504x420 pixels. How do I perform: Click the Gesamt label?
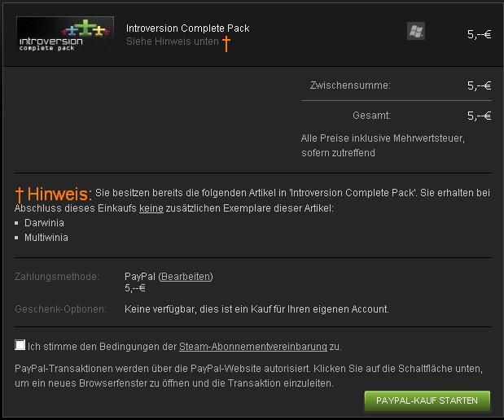coord(371,116)
